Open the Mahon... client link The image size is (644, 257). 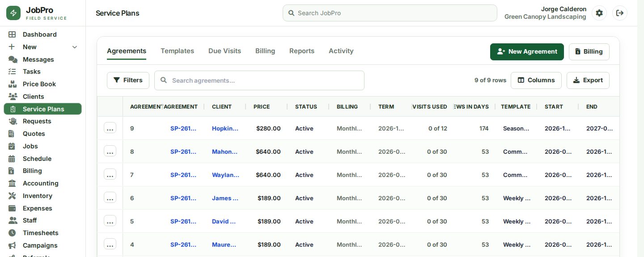pyautogui.click(x=225, y=152)
